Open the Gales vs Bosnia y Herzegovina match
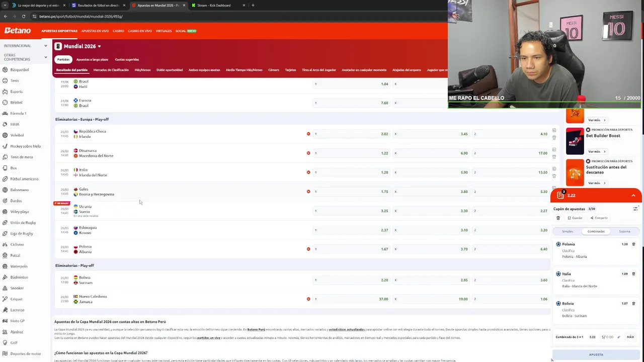The width and height of the screenshot is (644, 362). click(x=97, y=192)
